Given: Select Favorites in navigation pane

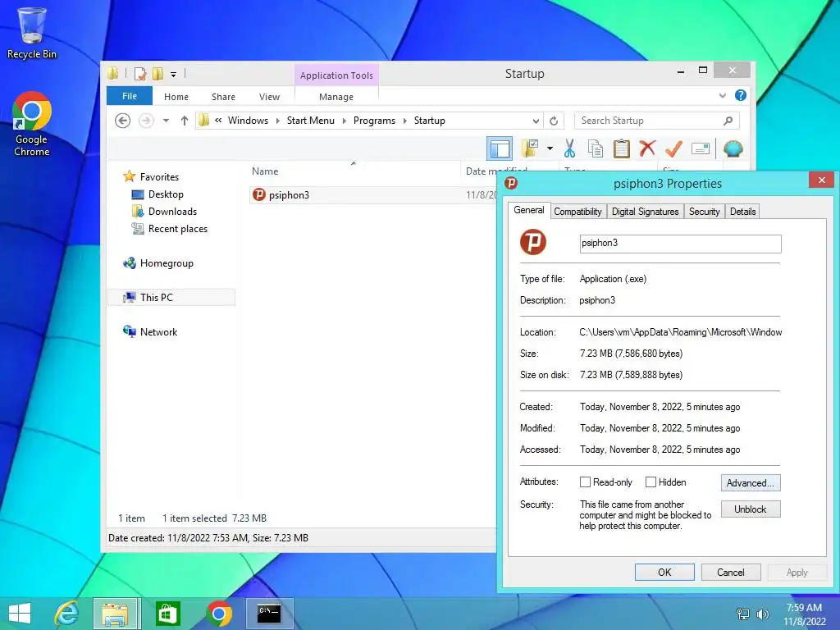Looking at the screenshot, I should pyautogui.click(x=159, y=177).
